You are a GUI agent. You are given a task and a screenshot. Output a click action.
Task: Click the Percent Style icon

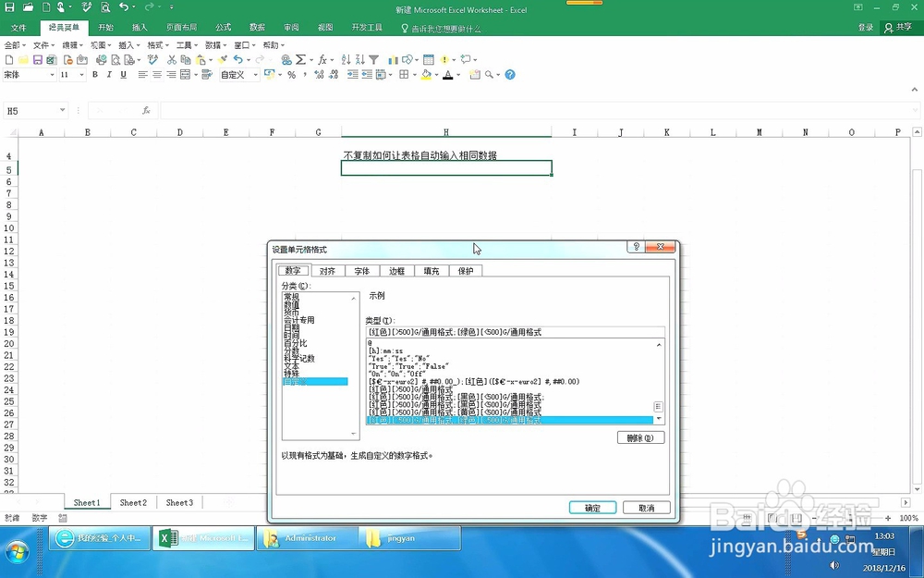point(291,75)
